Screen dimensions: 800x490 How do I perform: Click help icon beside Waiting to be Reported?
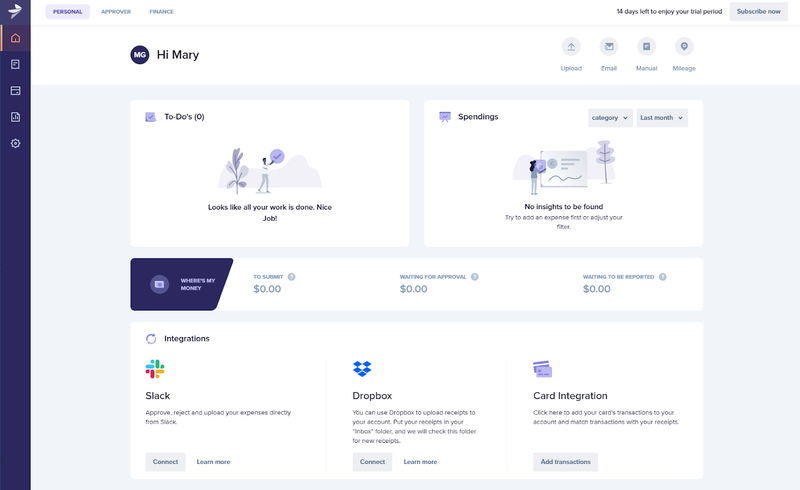tap(662, 277)
